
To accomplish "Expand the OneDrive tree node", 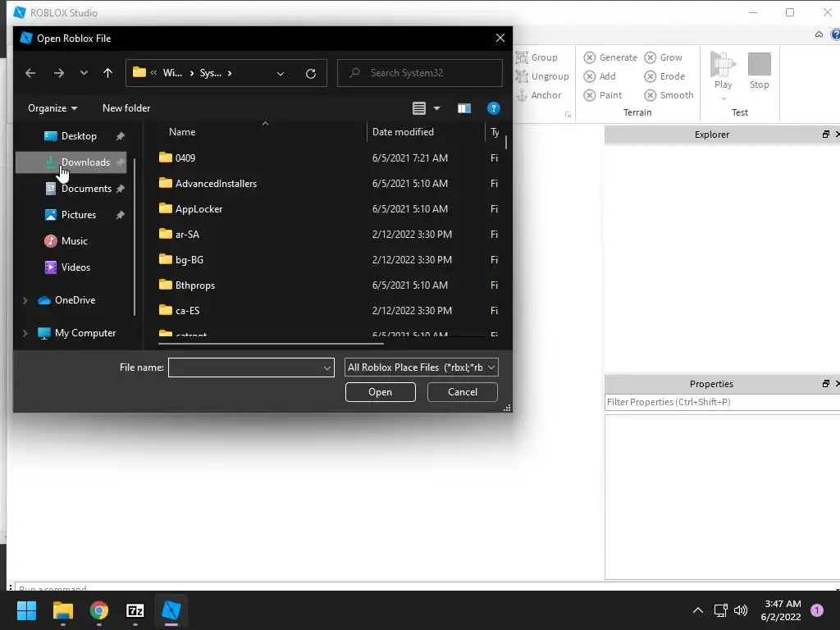I will (x=25, y=300).
